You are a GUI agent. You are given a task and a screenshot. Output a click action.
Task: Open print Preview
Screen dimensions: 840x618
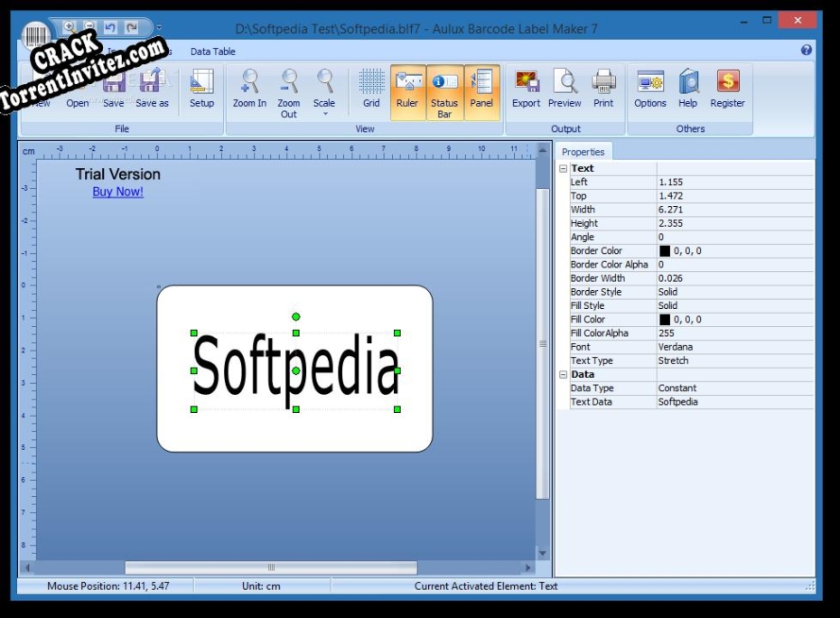565,90
